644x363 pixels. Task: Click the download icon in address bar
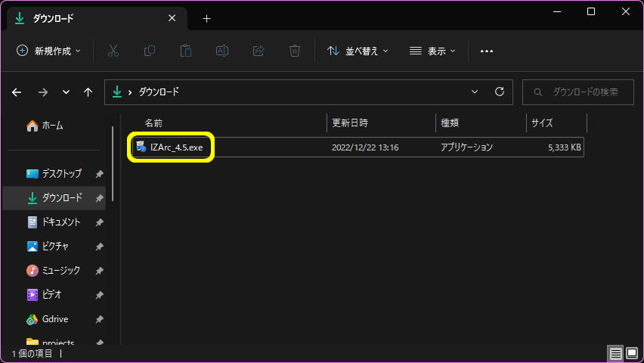[117, 92]
